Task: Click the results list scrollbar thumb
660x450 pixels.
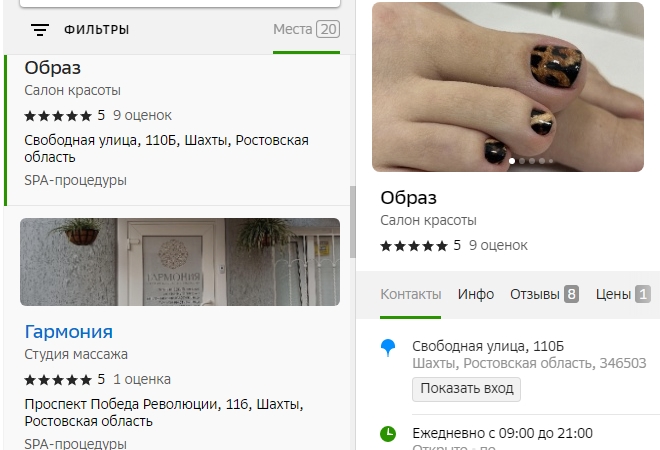Action: point(353,222)
